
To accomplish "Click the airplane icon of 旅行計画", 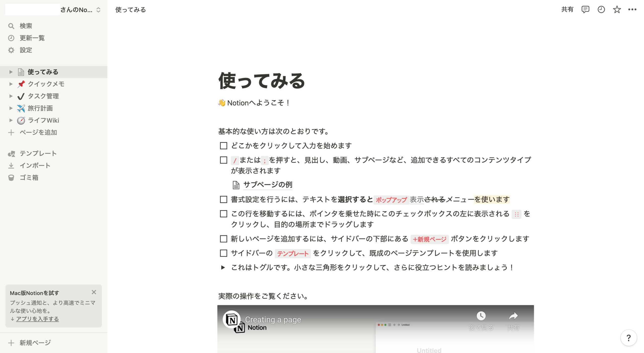I will click(x=21, y=108).
